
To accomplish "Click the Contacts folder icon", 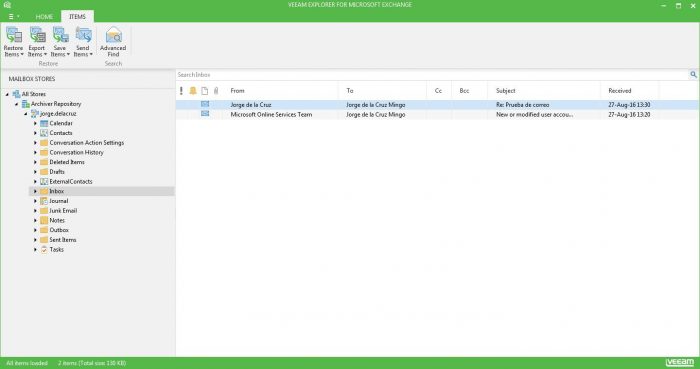I will click(44, 133).
